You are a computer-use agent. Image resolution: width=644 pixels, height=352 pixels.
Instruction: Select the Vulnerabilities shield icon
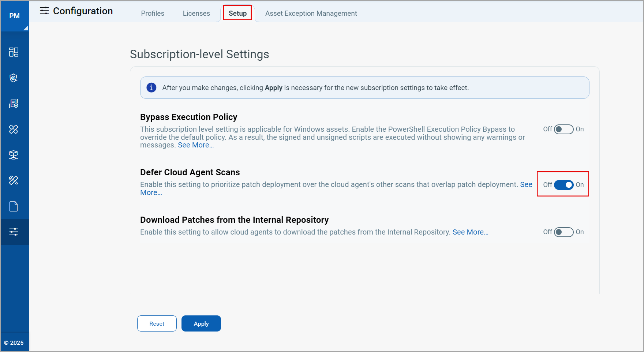point(14,78)
